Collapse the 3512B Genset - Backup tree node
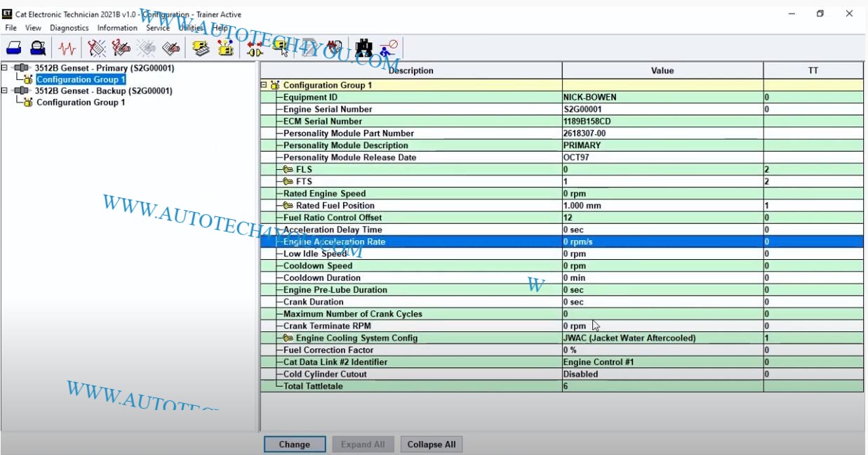Viewport: 868px width, 455px height. point(5,91)
